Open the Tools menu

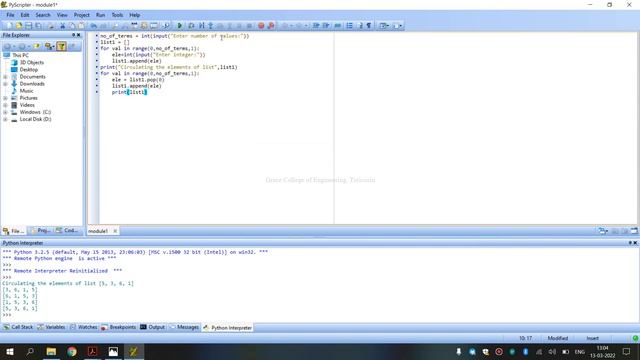(x=117, y=15)
